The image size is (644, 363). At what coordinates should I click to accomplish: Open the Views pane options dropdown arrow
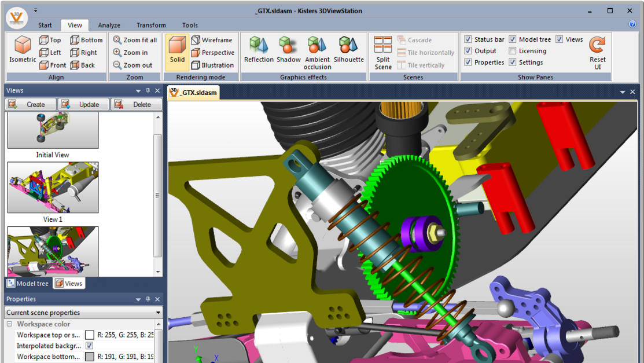[x=138, y=91]
